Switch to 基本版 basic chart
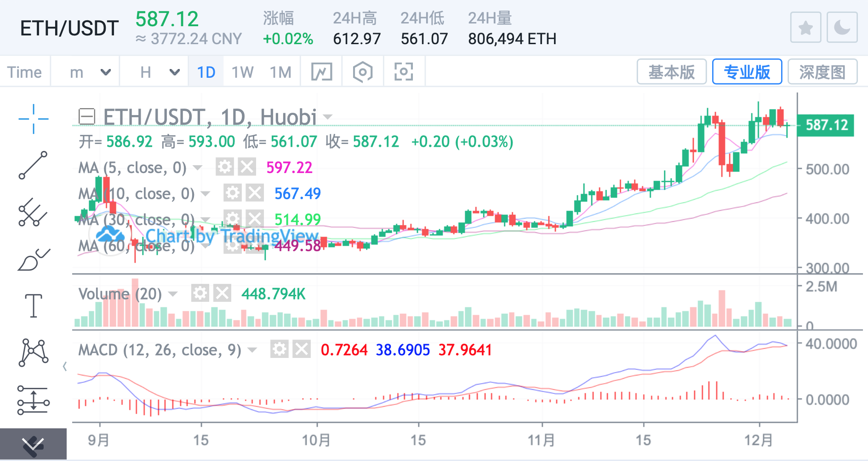The height and width of the screenshot is (461, 868). 671,72
